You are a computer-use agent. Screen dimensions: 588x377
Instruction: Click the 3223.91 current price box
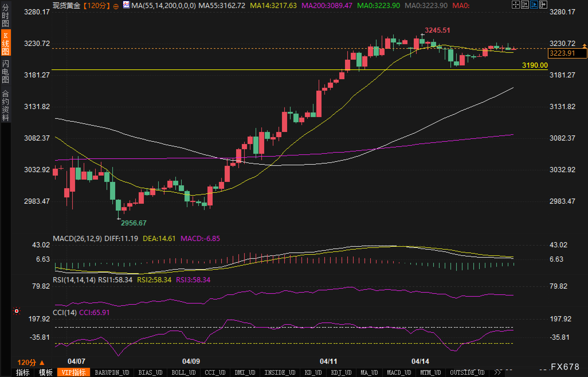click(567, 53)
